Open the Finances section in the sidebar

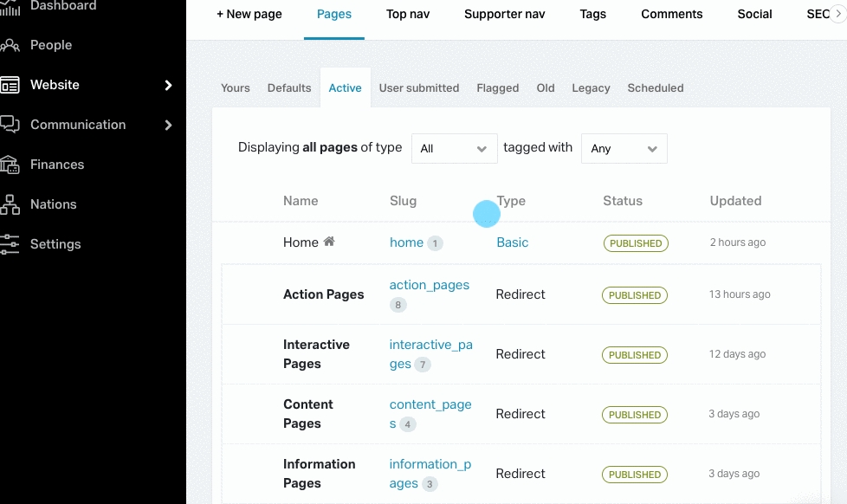pyautogui.click(x=57, y=165)
